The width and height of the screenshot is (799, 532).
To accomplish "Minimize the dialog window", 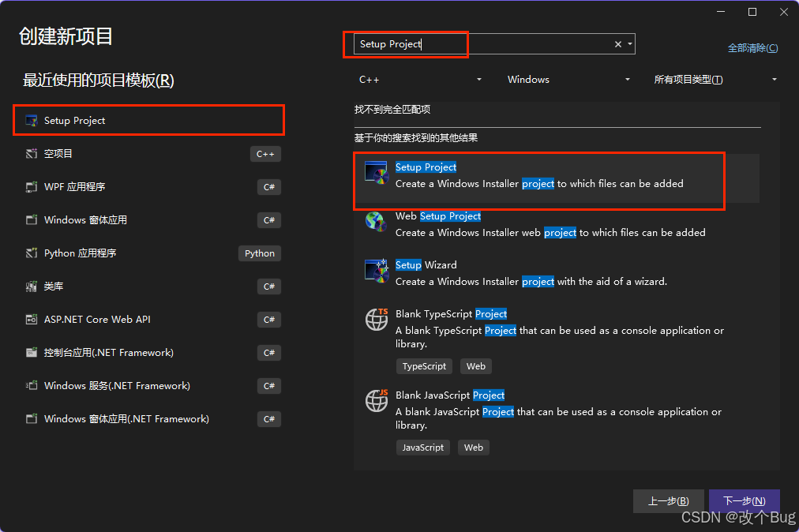I will (721, 12).
